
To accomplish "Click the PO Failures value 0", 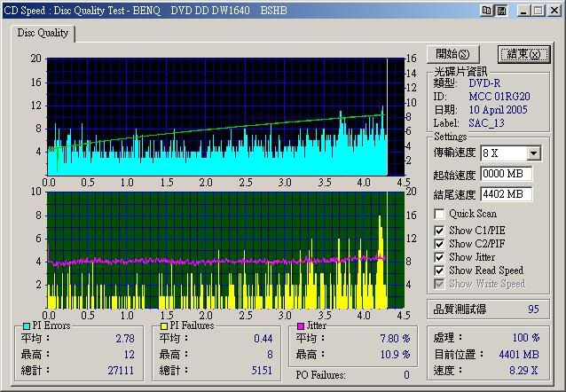I will point(406,375).
